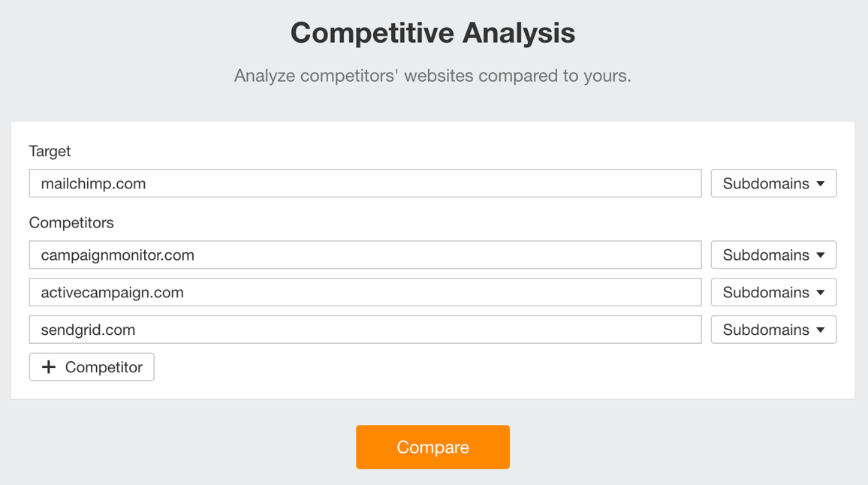The width and height of the screenshot is (868, 485).
Task: Click into the sendgrid.com competitor field
Action: (x=365, y=330)
